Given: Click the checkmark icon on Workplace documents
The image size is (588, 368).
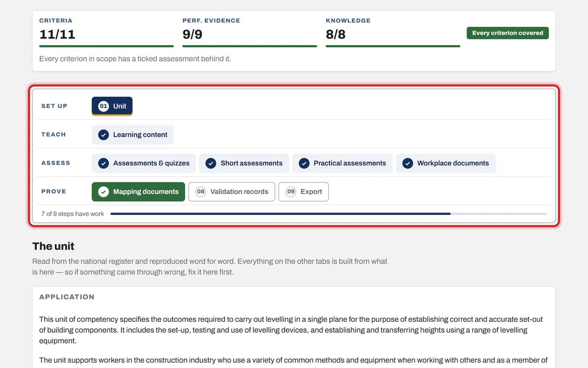Looking at the screenshot, I should click(x=408, y=163).
